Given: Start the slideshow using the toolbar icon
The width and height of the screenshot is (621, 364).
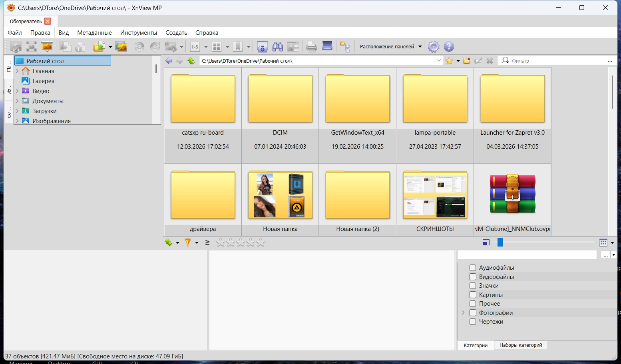Looking at the screenshot, I should [x=47, y=47].
